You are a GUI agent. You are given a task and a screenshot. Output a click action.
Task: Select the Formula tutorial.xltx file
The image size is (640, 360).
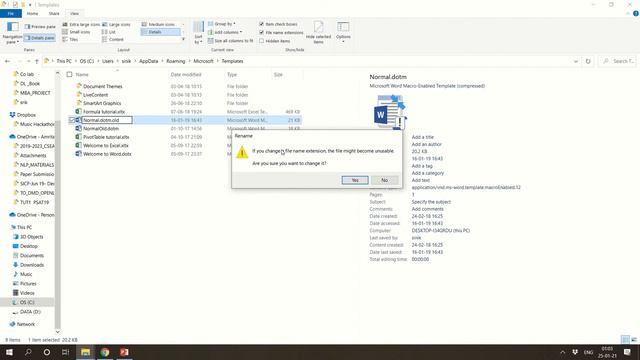pyautogui.click(x=104, y=112)
